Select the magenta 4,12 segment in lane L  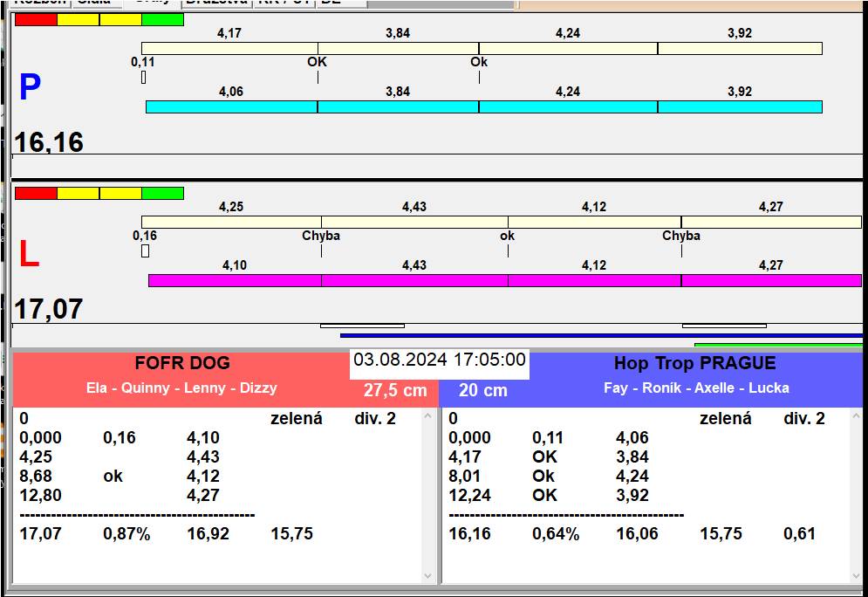click(595, 280)
